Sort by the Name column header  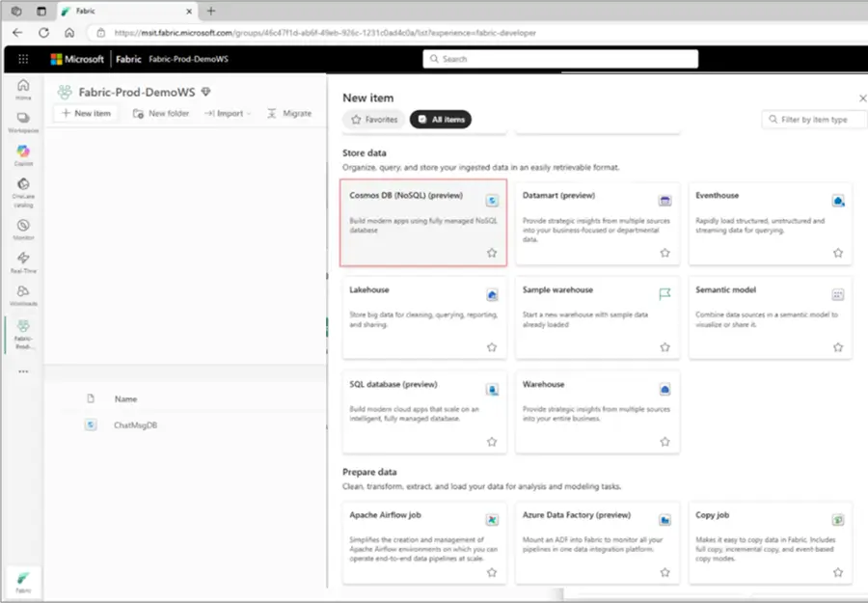tap(125, 398)
